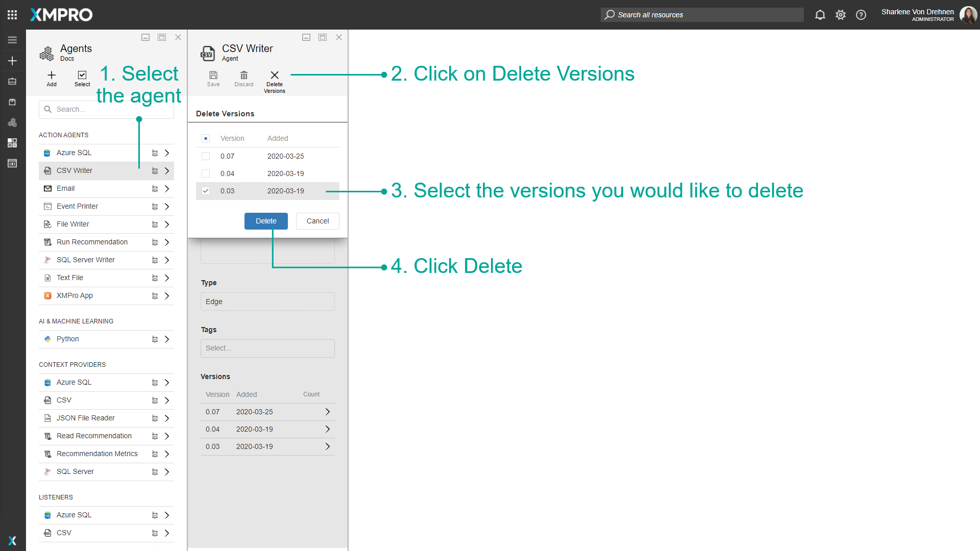Click Select in the Agents panel toolbar
980x551 pixels.
(x=82, y=79)
